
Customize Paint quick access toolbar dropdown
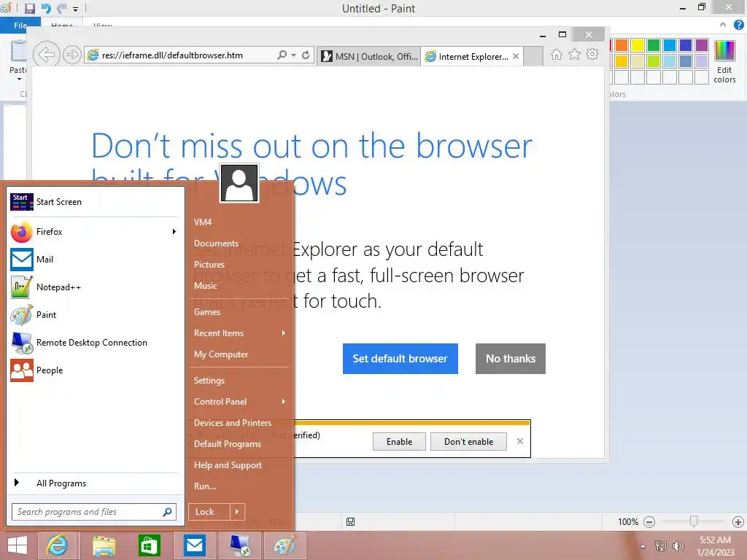75,9
